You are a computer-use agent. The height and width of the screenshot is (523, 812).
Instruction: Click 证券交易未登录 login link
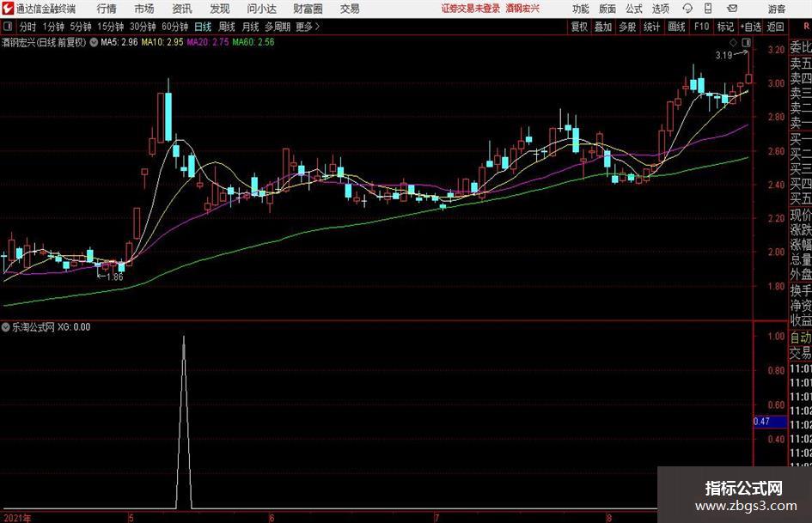click(x=471, y=9)
